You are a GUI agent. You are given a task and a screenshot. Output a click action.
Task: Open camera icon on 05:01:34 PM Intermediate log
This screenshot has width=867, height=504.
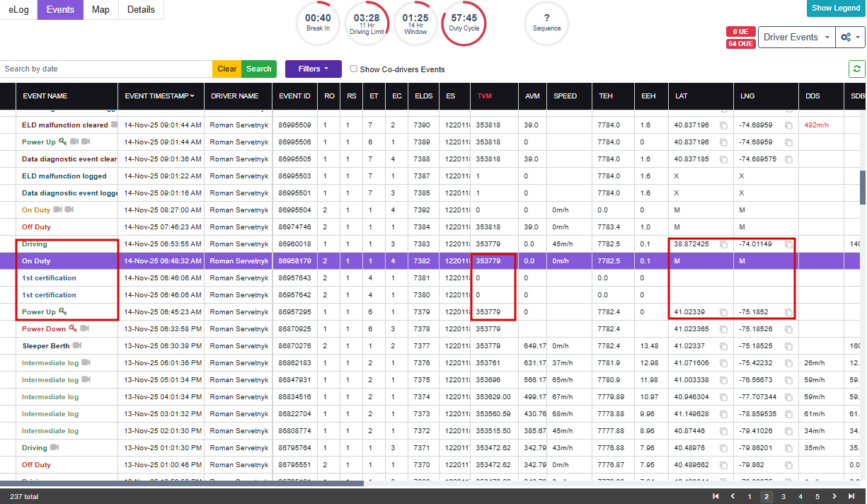pyautogui.click(x=86, y=379)
